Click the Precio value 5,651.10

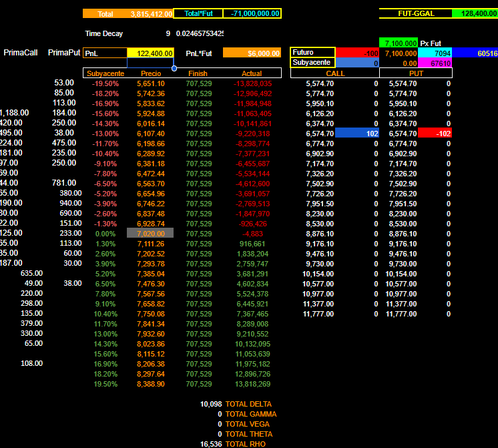click(151, 83)
